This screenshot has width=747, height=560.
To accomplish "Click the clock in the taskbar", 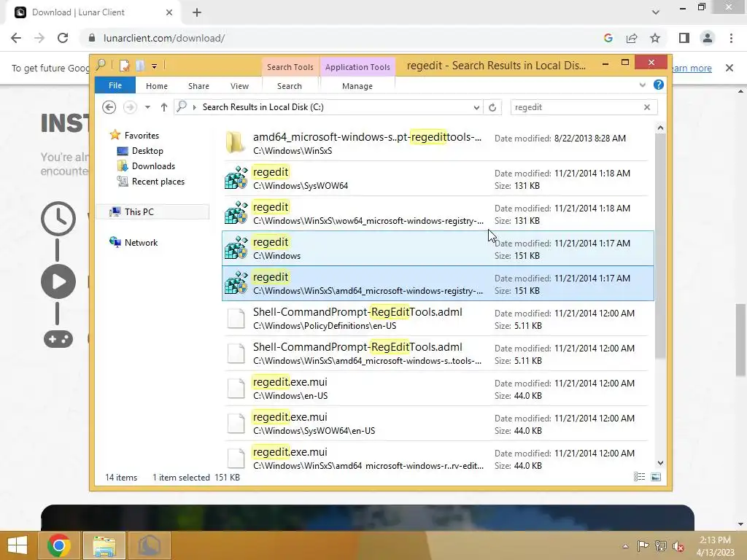I will pyautogui.click(x=715, y=545).
